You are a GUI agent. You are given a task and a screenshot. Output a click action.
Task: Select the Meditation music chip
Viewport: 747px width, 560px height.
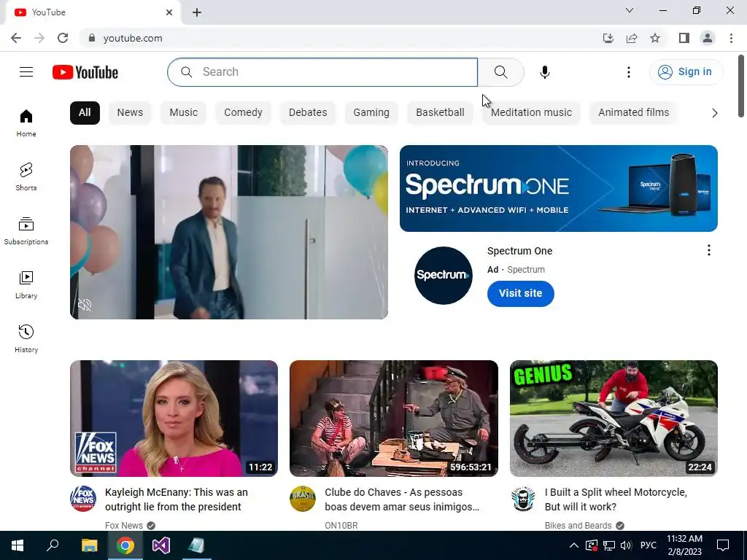(531, 112)
